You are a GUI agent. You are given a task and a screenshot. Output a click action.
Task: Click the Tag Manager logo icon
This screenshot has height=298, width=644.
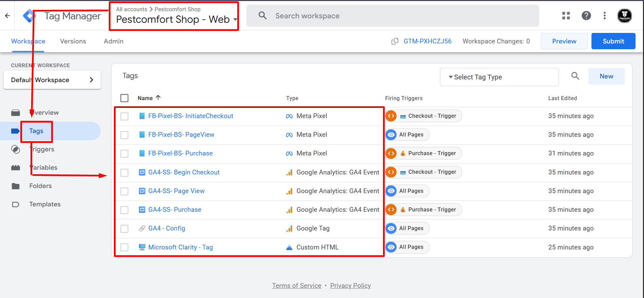click(x=29, y=16)
